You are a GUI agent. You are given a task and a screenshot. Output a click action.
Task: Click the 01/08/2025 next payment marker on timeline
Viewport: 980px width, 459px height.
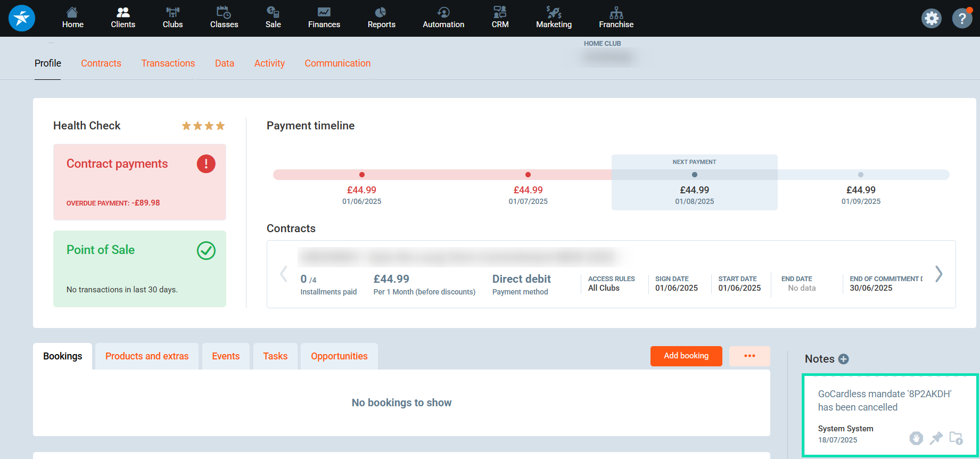point(694,175)
